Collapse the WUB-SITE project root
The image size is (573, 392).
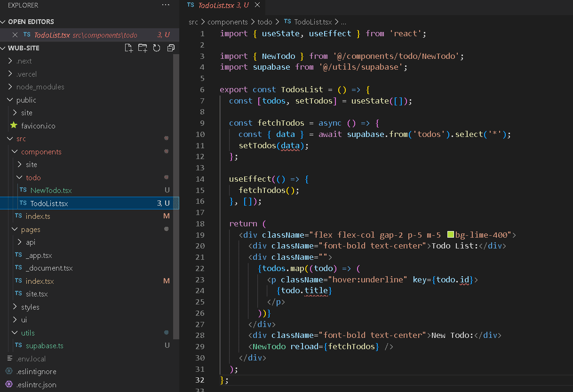[x=24, y=48]
